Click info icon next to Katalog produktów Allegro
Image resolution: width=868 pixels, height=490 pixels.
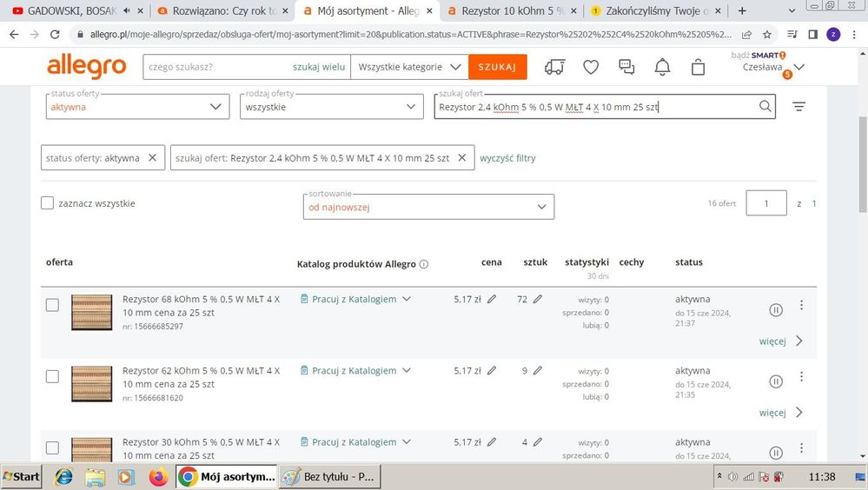tap(424, 264)
